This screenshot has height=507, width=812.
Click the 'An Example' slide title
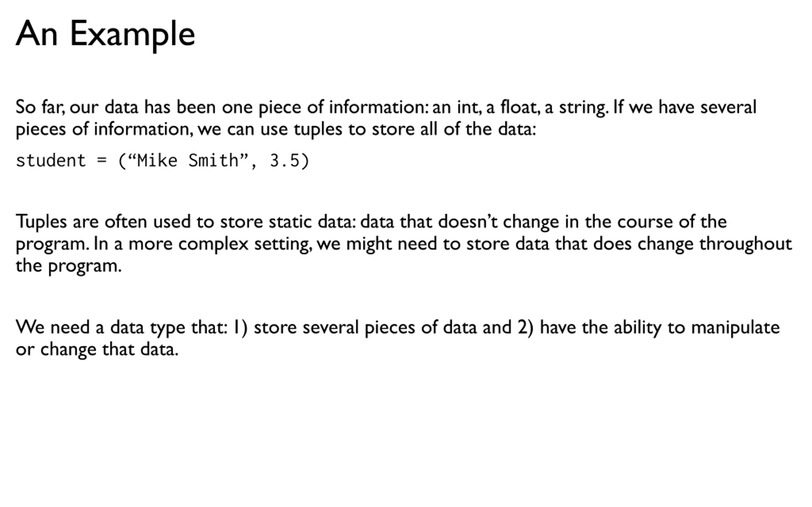(105, 35)
